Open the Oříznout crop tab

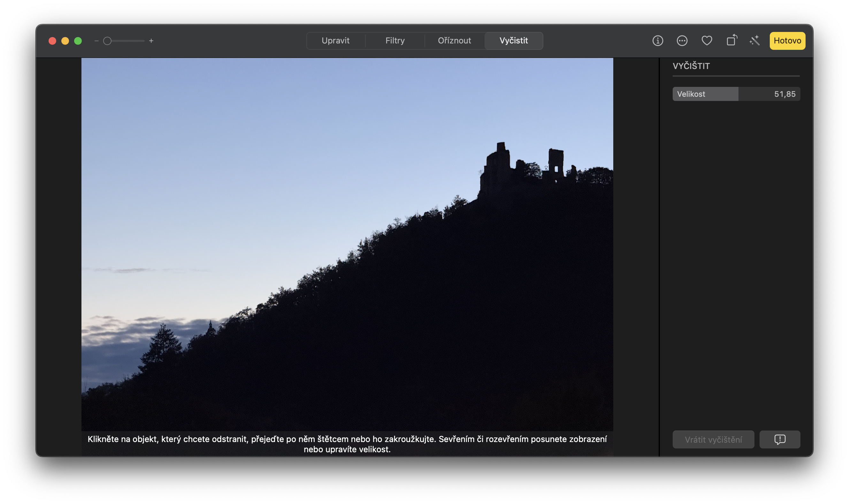click(x=455, y=41)
